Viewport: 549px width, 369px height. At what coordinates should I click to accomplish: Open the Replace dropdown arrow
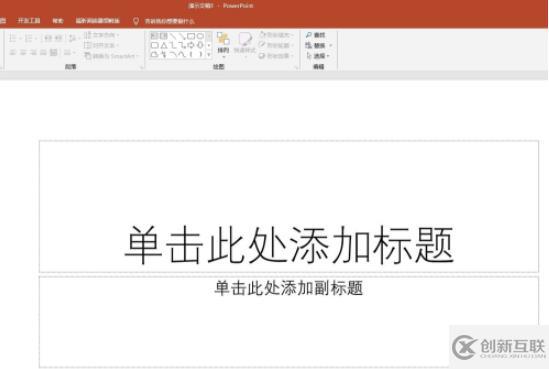331,46
